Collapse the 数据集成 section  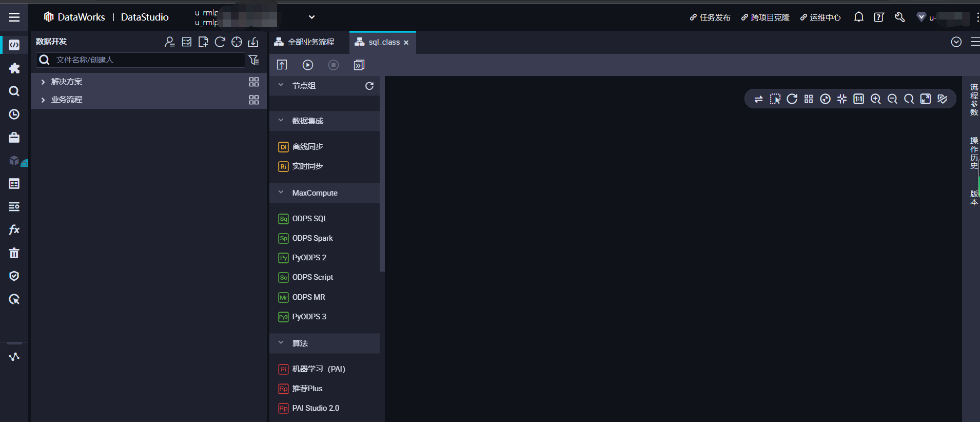(x=281, y=121)
